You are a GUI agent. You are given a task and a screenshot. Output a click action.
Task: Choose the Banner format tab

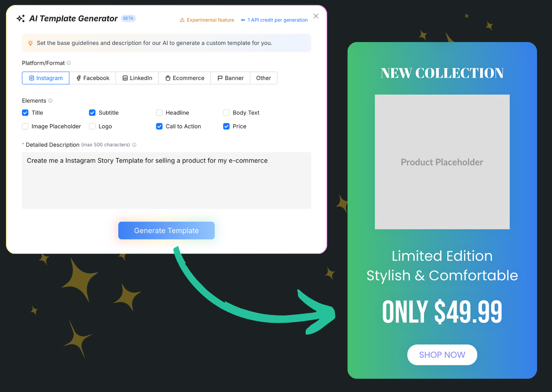(231, 78)
